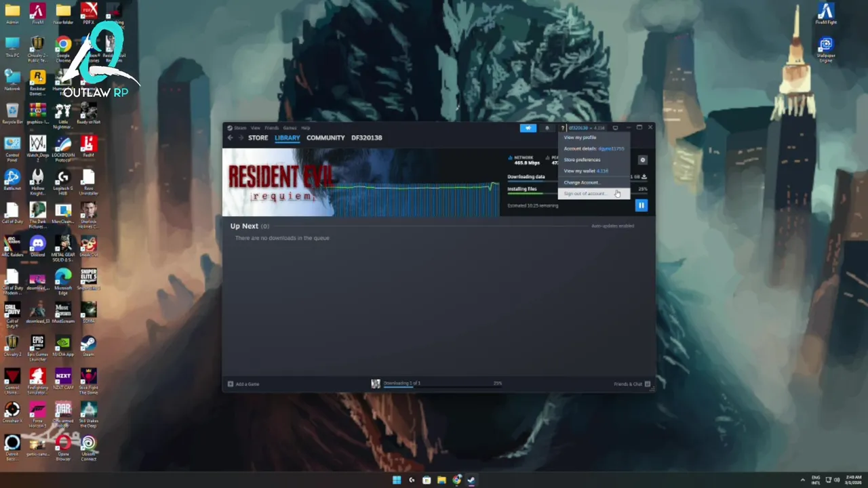Open the Games menu in Steam
The height and width of the screenshot is (488, 868).
[x=290, y=127]
